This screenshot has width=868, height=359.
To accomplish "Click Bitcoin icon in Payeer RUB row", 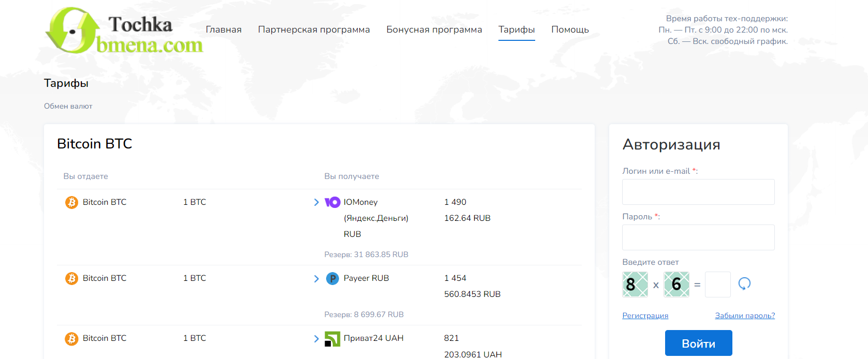I will [71, 278].
